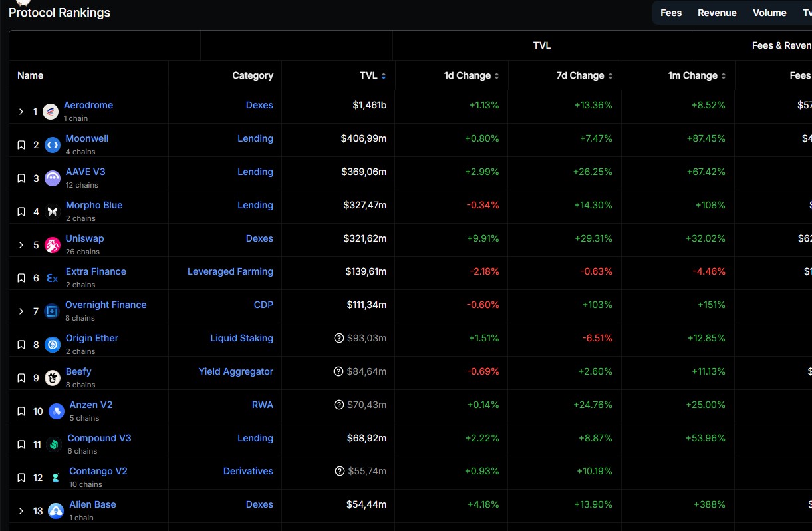Viewport: 812px width, 531px height.
Task: Click the Name column header
Action: (31, 75)
